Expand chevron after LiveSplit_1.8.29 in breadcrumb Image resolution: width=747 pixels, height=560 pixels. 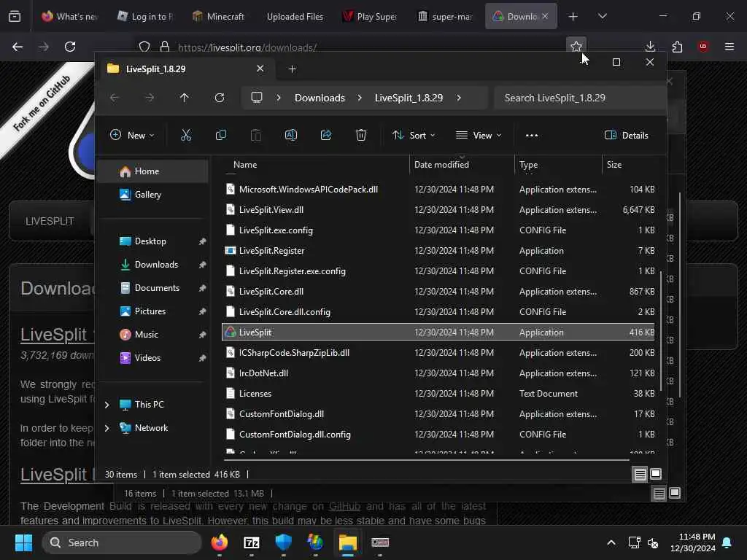(459, 98)
